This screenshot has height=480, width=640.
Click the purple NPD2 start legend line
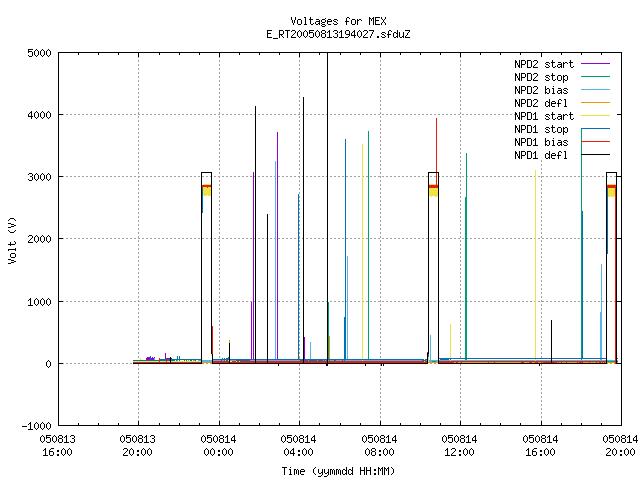[596, 64]
